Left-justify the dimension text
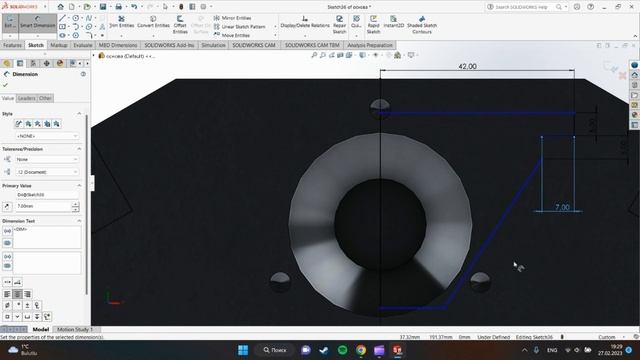This screenshot has height=360, width=640. click(7, 294)
